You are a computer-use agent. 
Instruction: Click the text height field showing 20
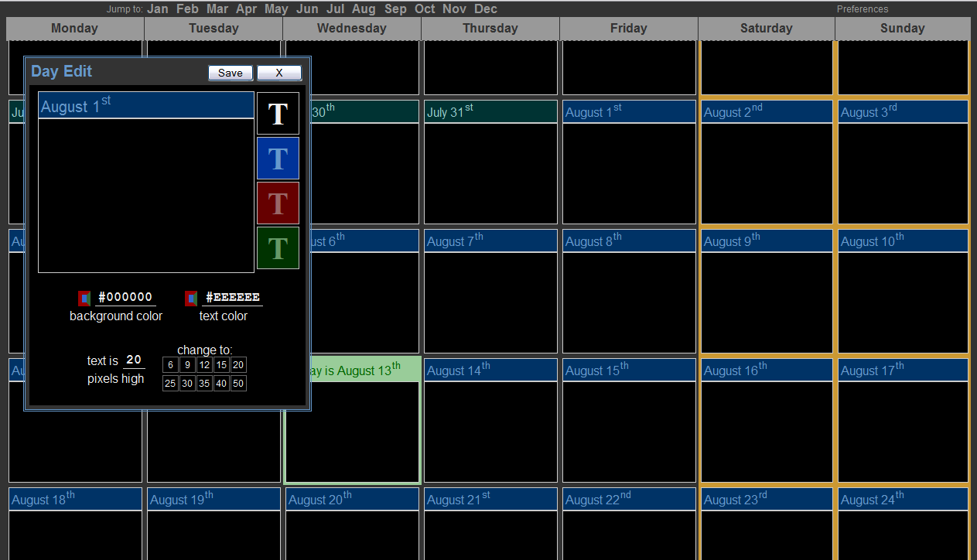pos(134,360)
